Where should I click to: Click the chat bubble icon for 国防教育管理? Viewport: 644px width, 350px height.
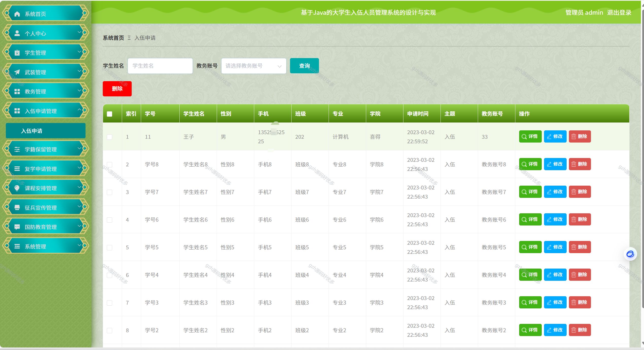coord(17,227)
